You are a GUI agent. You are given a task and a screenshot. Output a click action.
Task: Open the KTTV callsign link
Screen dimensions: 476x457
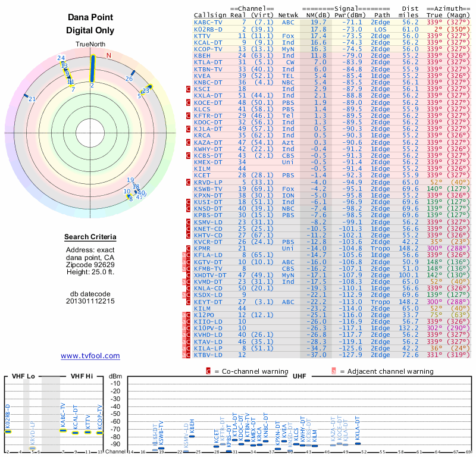pyautogui.click(x=202, y=36)
